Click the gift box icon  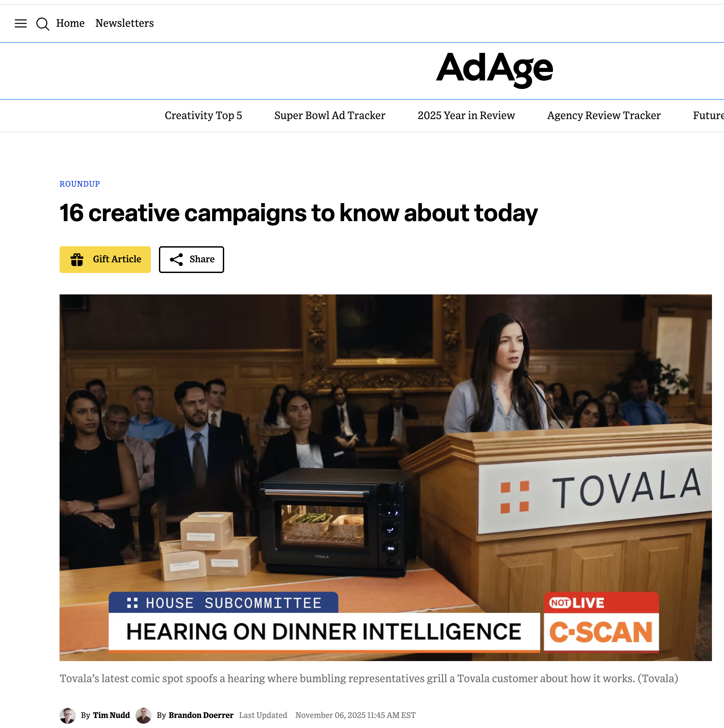[77, 259]
